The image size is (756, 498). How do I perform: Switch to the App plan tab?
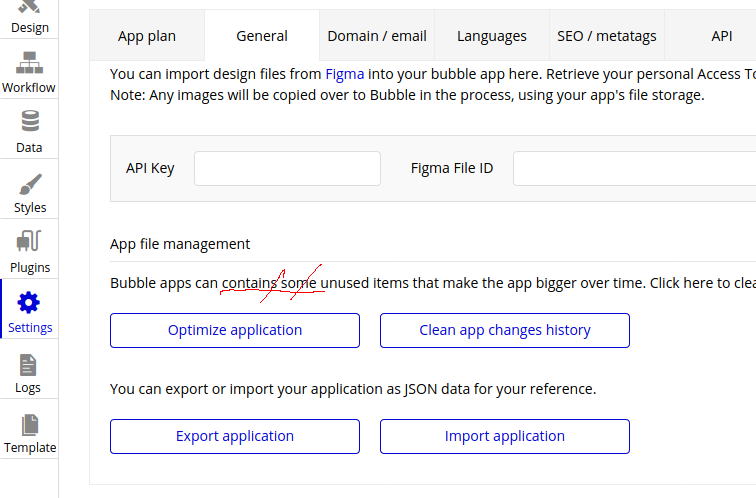pyautogui.click(x=147, y=36)
